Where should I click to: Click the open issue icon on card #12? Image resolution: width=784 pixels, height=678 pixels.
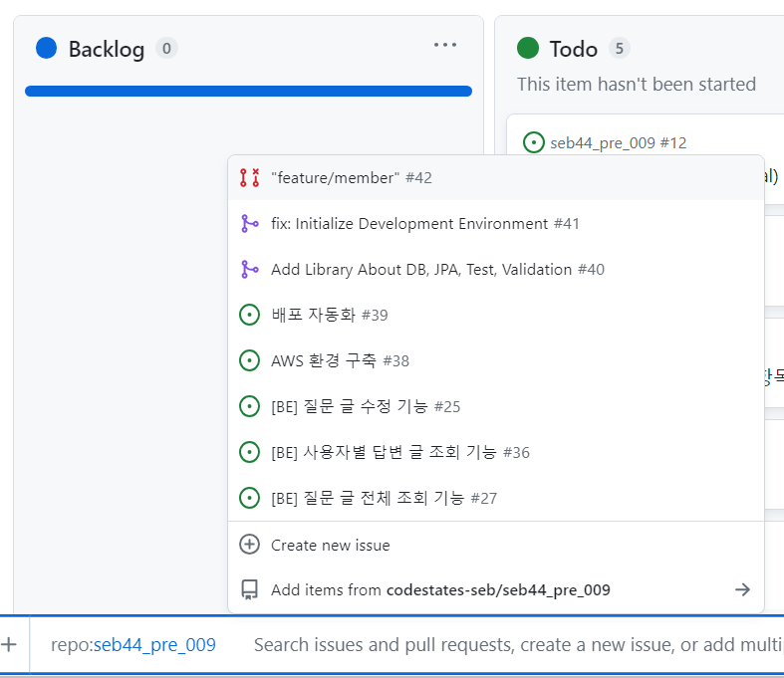click(534, 142)
